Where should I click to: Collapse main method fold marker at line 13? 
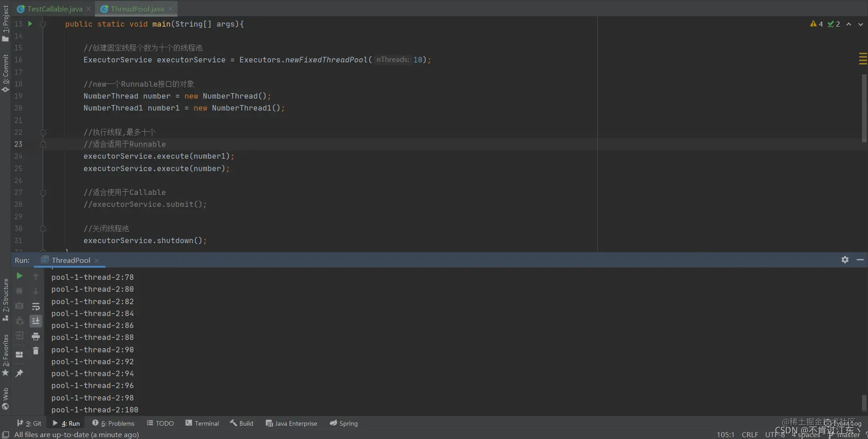[43, 24]
